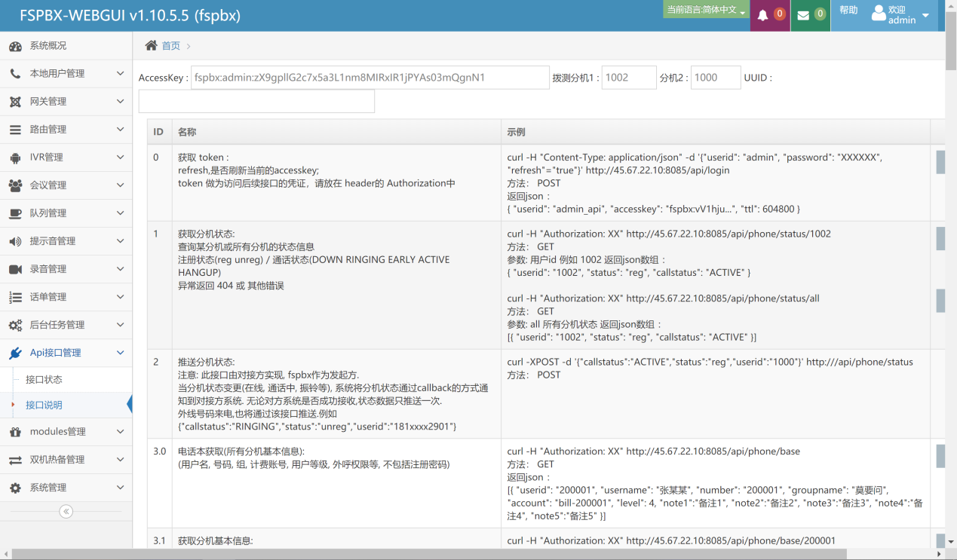Open the envelope messages icon
This screenshot has height=560, width=957.
point(803,15)
